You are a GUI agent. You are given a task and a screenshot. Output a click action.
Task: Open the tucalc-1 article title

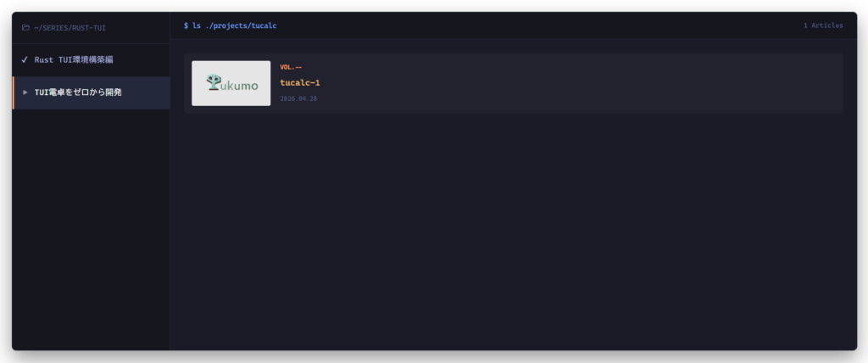[x=300, y=82]
